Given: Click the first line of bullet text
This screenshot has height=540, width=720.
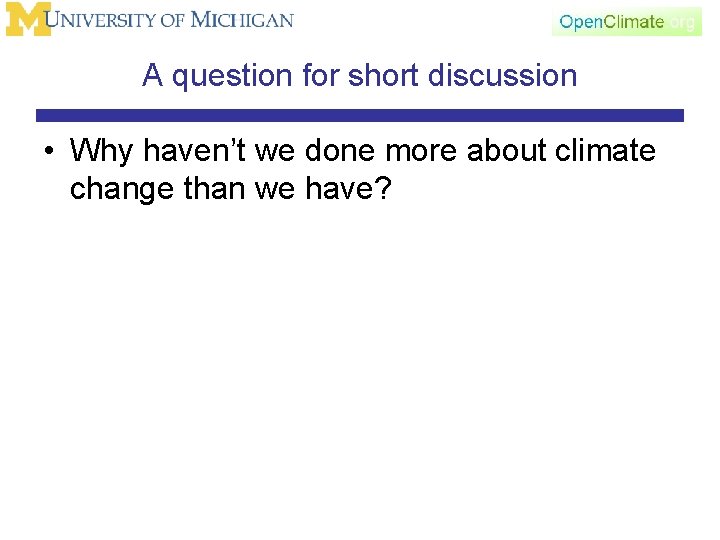Looking at the screenshot, I should click(363, 151).
